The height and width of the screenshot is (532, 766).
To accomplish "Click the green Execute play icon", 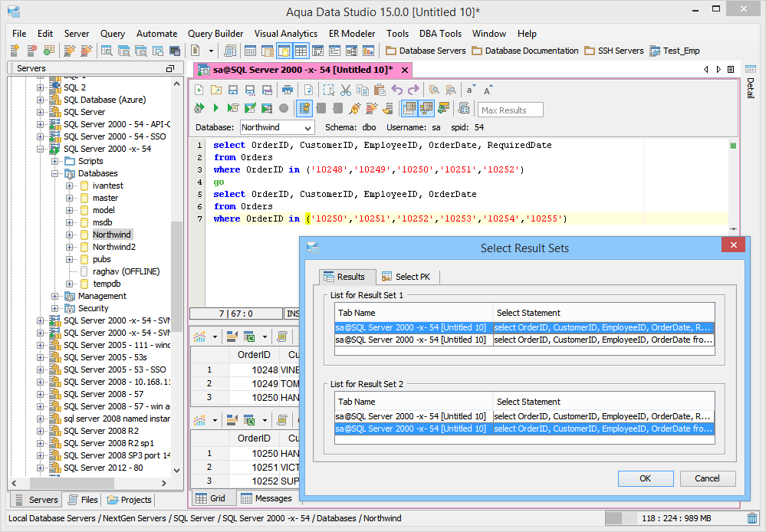I will tap(215, 109).
